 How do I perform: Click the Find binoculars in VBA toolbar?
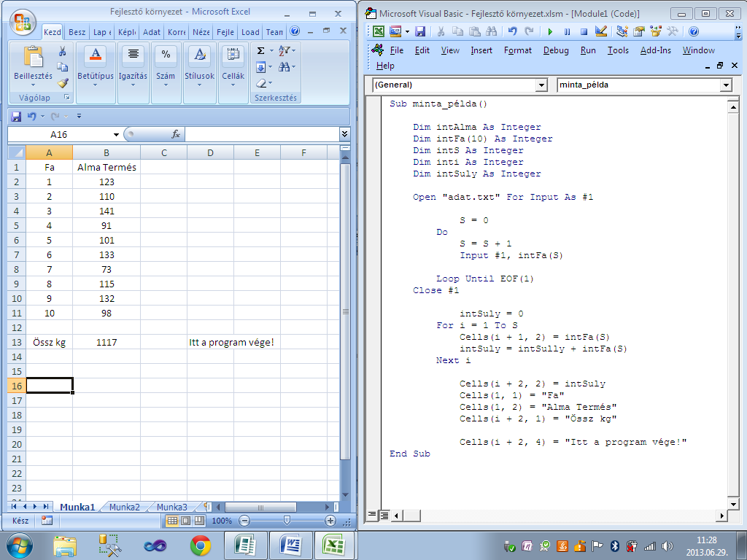(492, 31)
